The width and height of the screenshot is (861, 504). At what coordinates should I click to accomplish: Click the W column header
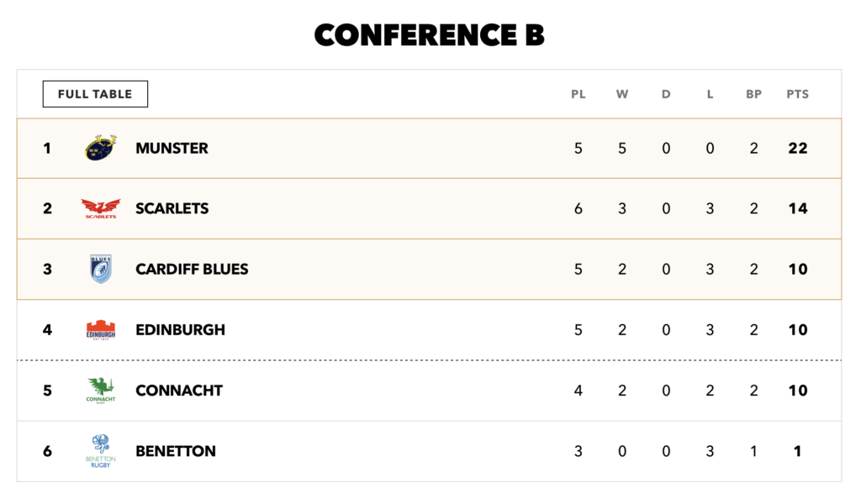click(x=622, y=94)
